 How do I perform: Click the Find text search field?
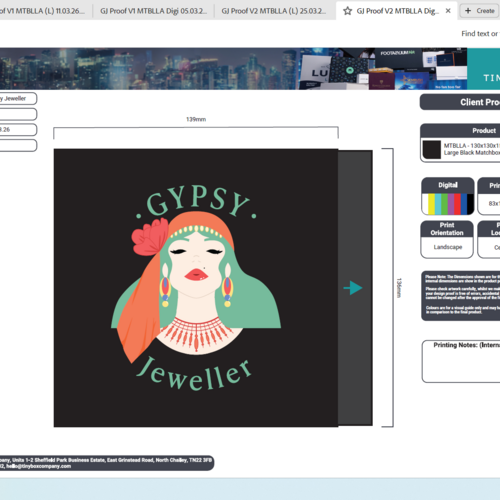click(480, 34)
